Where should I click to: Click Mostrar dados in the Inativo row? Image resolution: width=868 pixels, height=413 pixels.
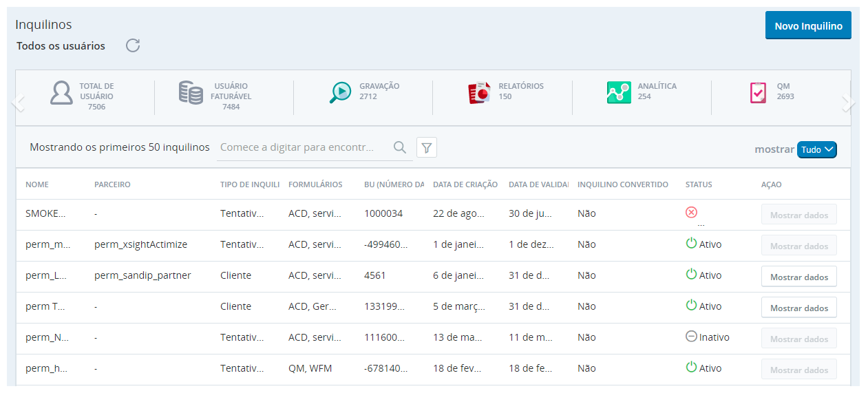coord(799,339)
